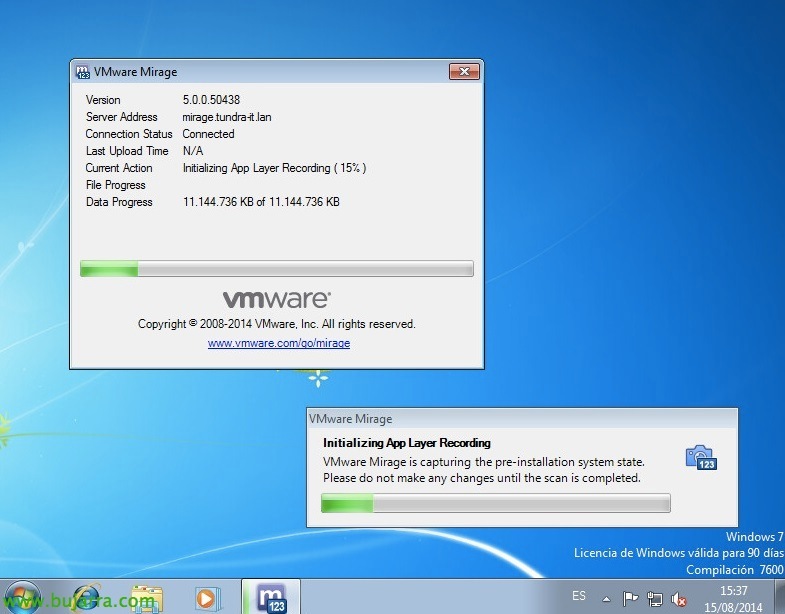Viewport: 785px width, 614px height.
Task: Click the 'Server Address' label
Action: [122, 117]
